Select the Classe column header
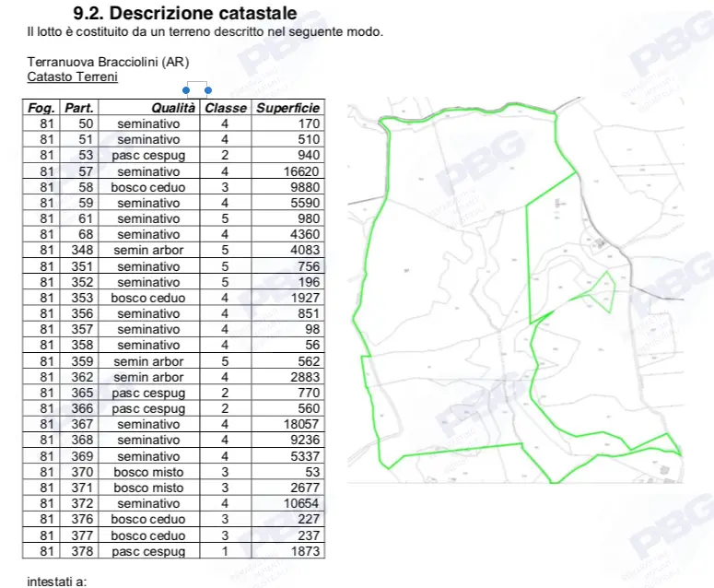The height and width of the screenshot is (588, 714). click(x=226, y=108)
